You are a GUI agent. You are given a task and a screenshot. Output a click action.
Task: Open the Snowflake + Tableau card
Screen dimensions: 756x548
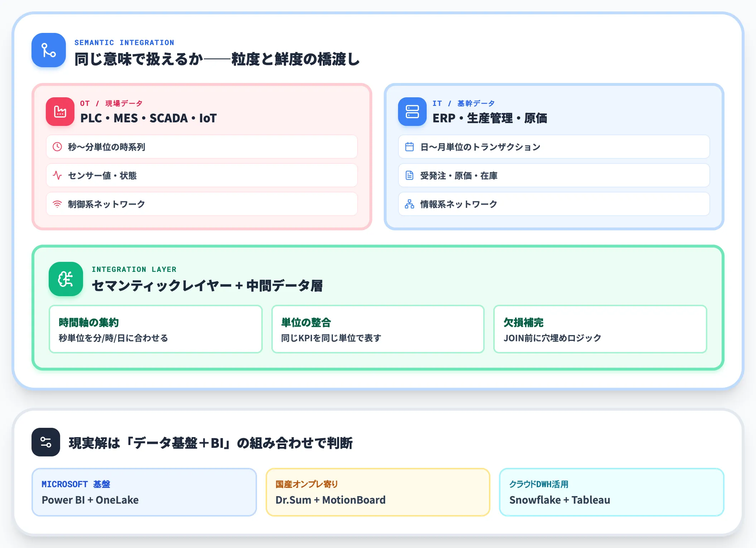pos(612,492)
